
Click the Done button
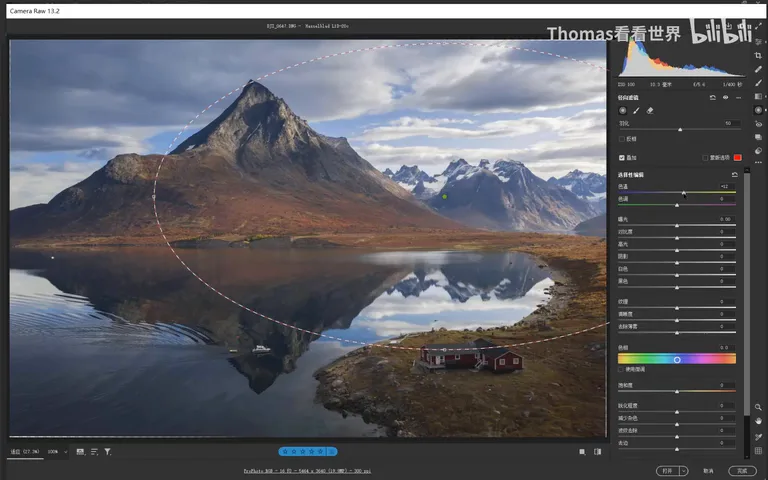click(x=743, y=471)
